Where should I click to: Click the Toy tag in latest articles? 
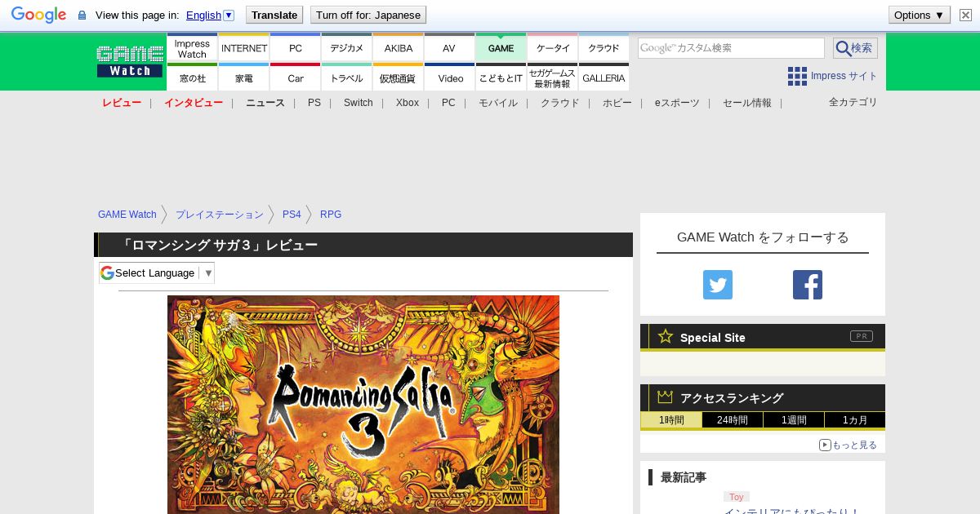pyautogui.click(x=737, y=497)
